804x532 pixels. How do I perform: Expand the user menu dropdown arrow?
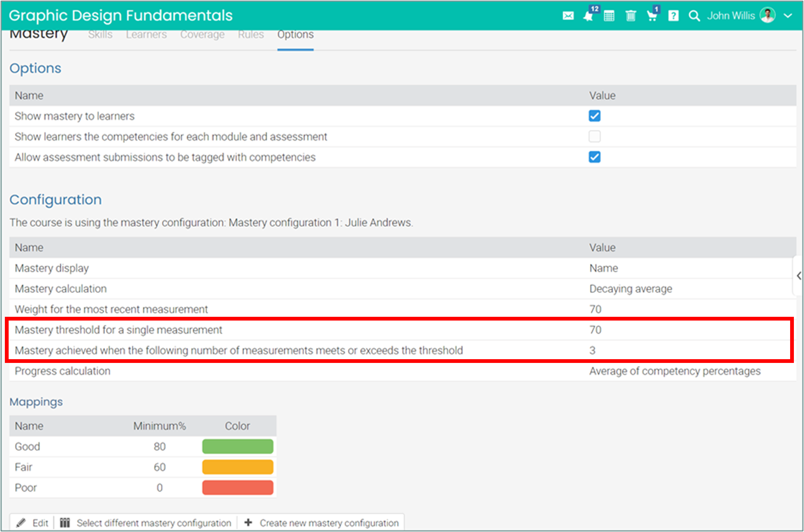pyautogui.click(x=788, y=16)
